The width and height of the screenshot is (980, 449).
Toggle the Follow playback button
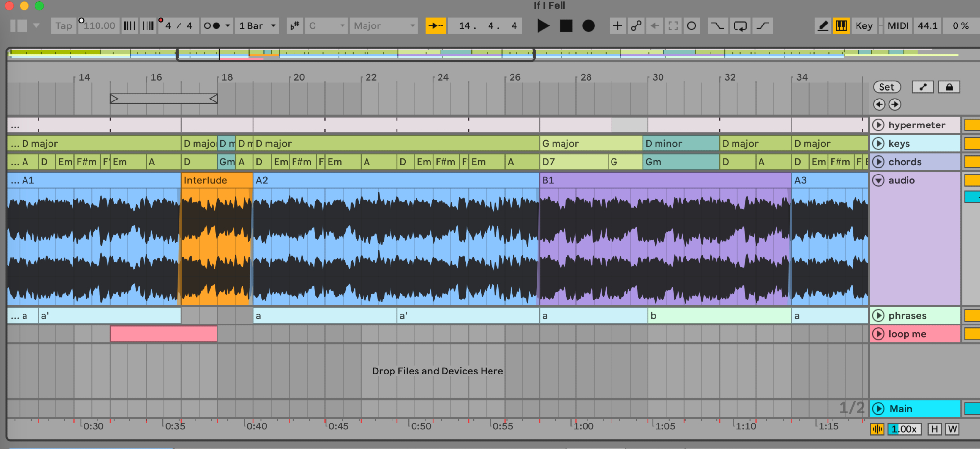coord(436,26)
